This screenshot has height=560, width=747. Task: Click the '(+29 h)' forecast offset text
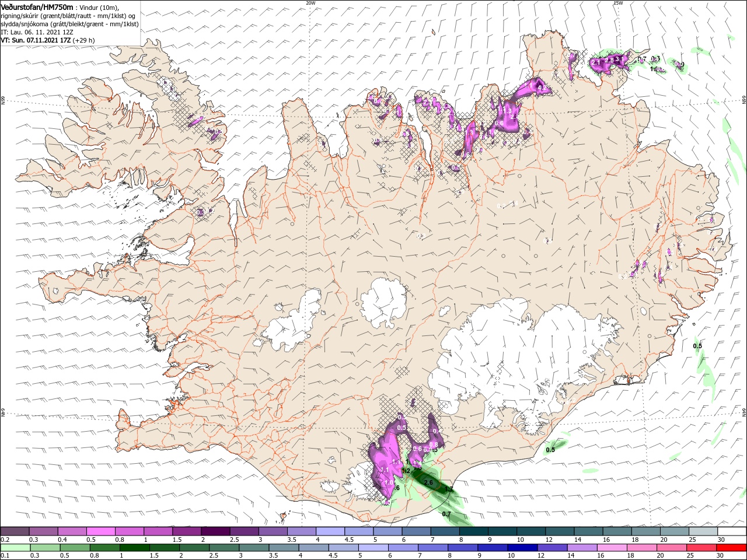tap(84, 40)
